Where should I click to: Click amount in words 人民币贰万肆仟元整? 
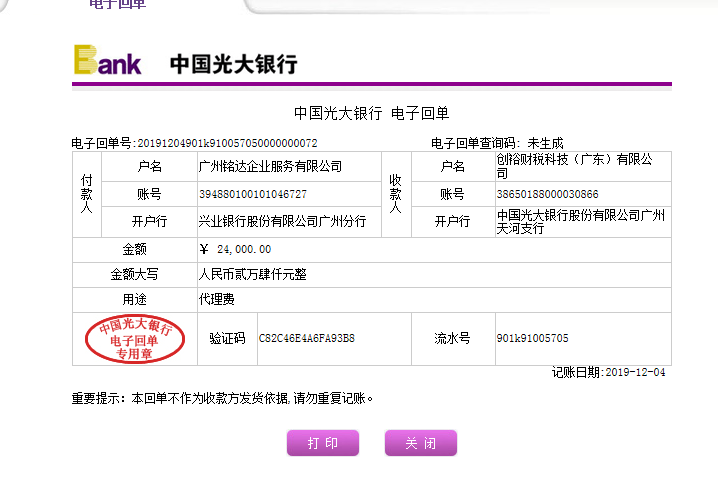[x=252, y=275]
